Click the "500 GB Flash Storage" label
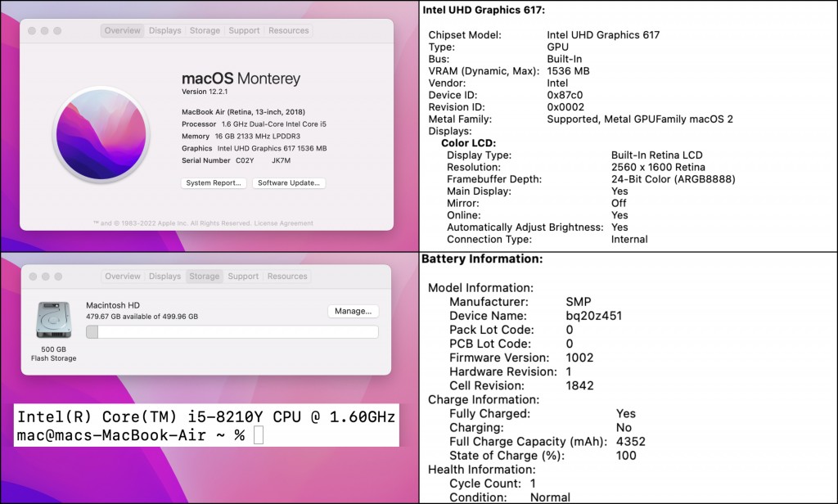Screen dimensions: 838x504 click(53, 353)
